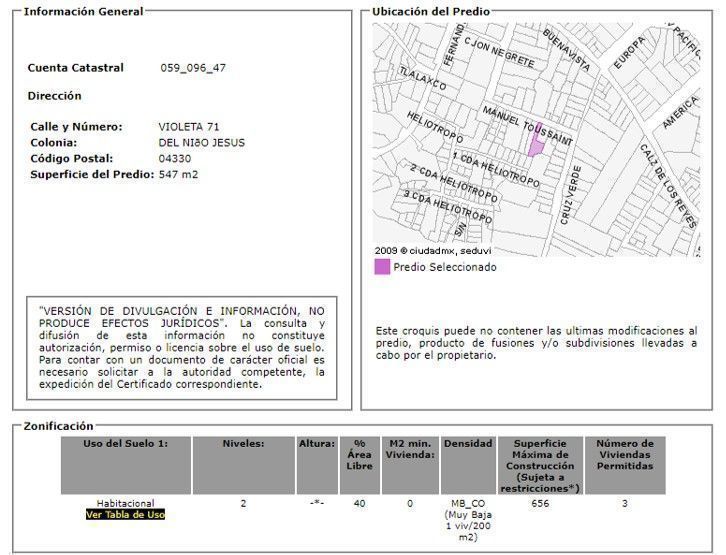Click the Predio Seleccionado purple legend swatch
Screen dimensions: 726x555
pos(381,267)
